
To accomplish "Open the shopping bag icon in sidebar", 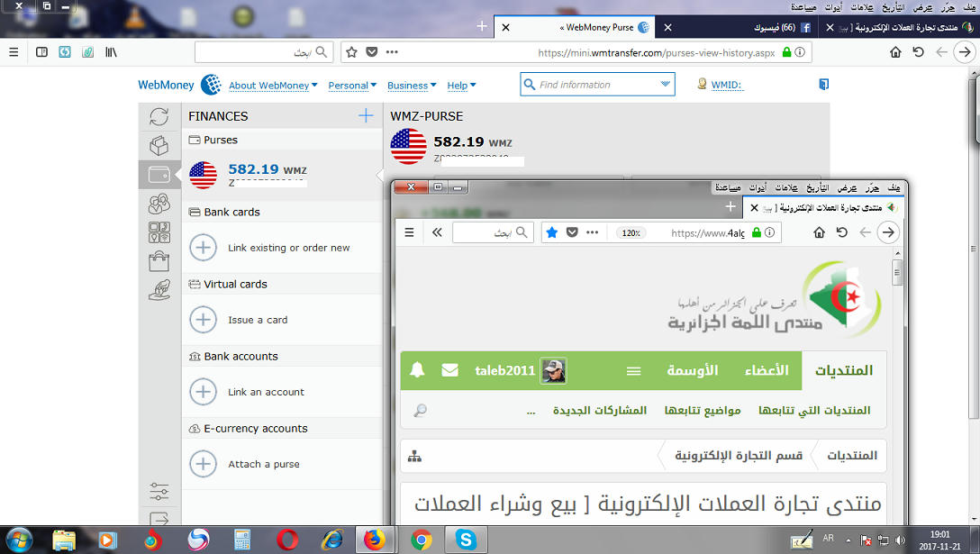I will point(159,261).
